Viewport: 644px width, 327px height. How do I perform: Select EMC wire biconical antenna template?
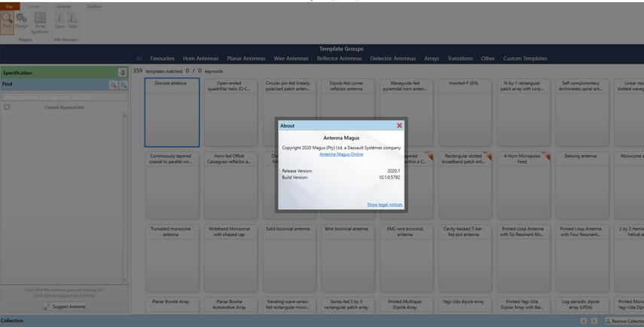point(406,258)
